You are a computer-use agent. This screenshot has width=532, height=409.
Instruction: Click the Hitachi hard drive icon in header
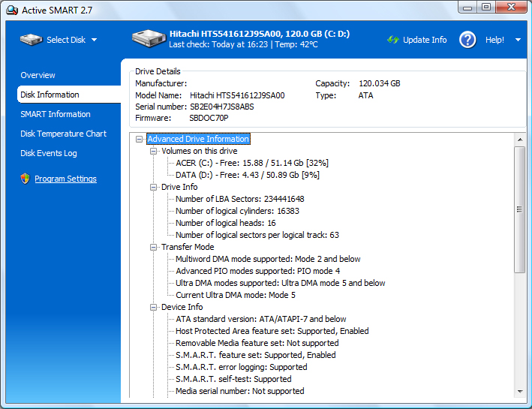149,38
